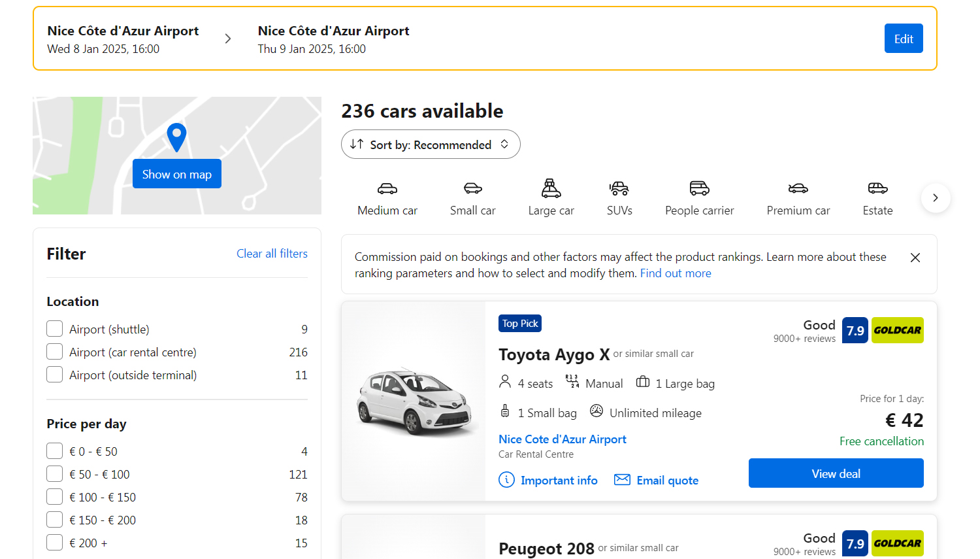Click the chevron between pickup and drop-off locations

(228, 39)
